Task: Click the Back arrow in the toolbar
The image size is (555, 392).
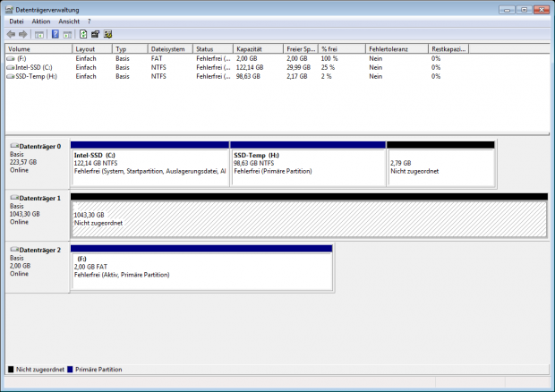Action: [x=10, y=34]
